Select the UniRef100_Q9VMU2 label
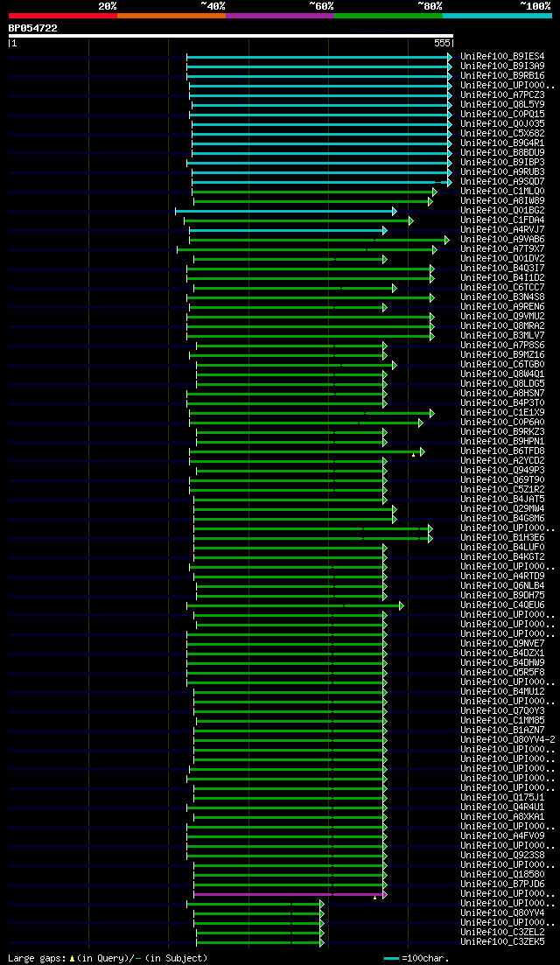This screenshot has height=965, width=560. 502,316
